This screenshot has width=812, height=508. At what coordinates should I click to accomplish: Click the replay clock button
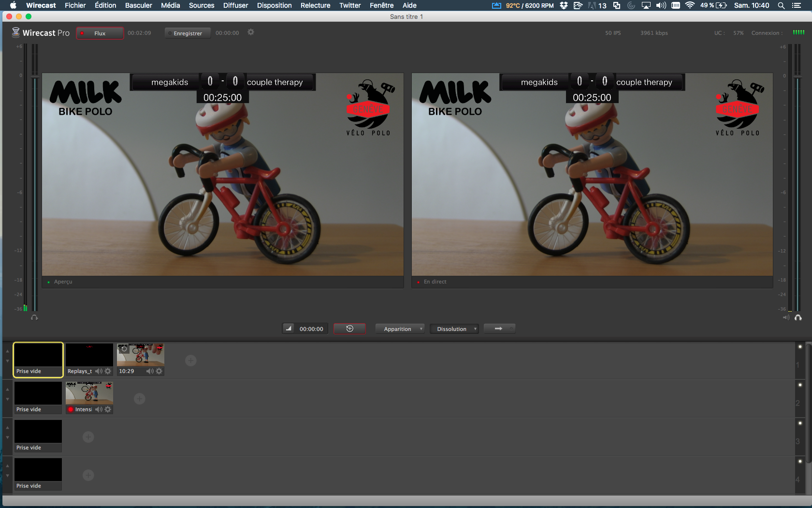coord(349,329)
